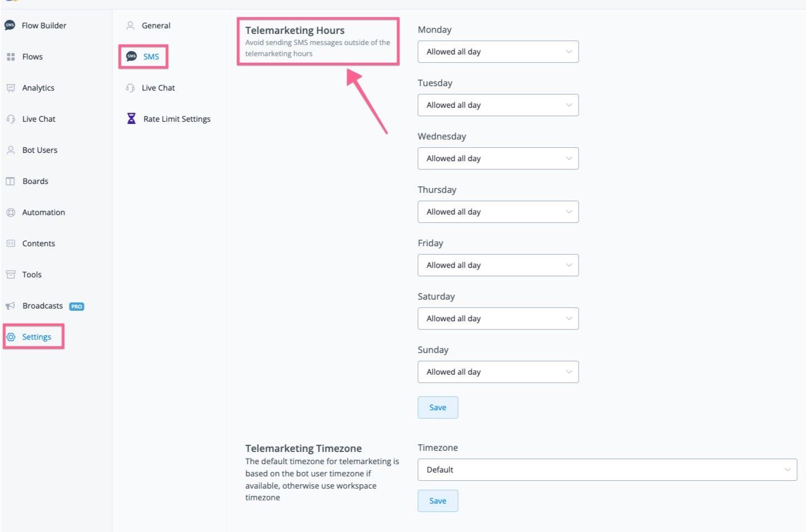The image size is (806, 532).
Task: Click the Settings gear icon
Action: pyautogui.click(x=11, y=337)
